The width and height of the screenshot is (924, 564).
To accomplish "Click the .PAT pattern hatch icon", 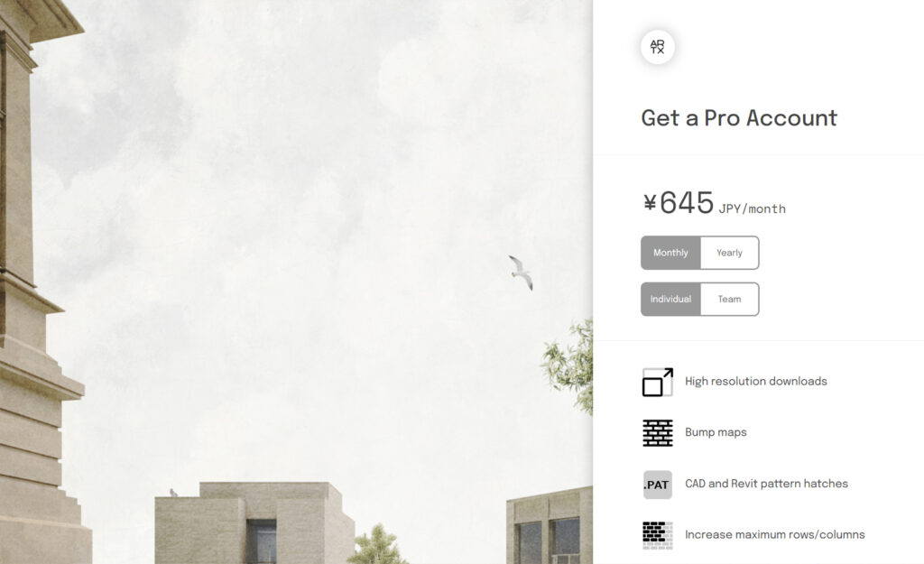I will click(658, 485).
